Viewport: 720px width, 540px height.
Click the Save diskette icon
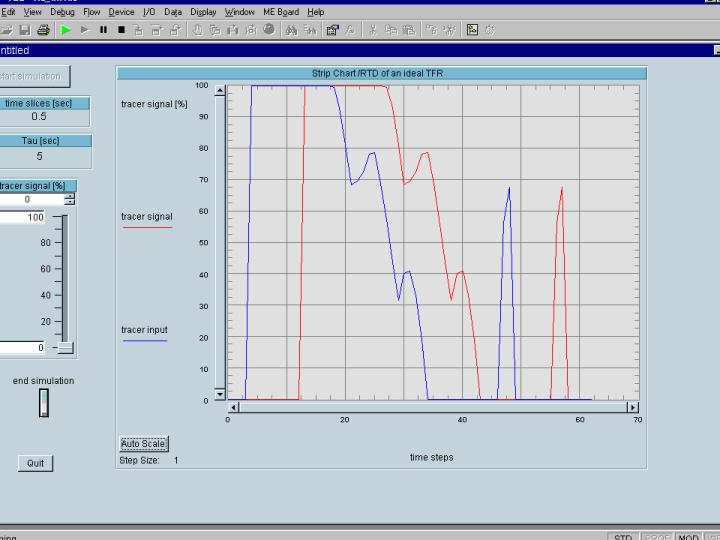[x=25, y=30]
